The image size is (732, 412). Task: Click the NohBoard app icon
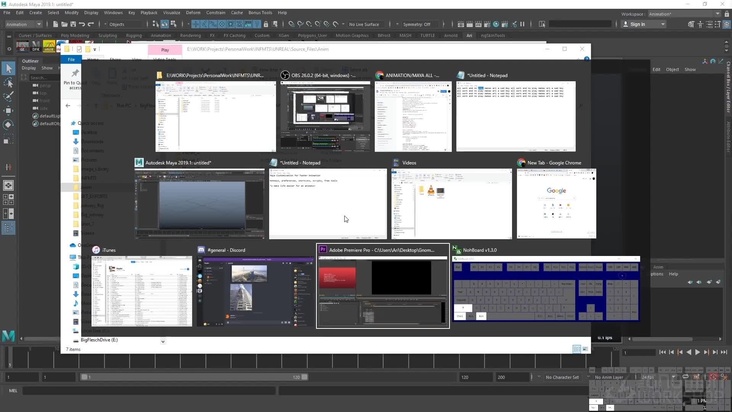pyautogui.click(x=457, y=249)
